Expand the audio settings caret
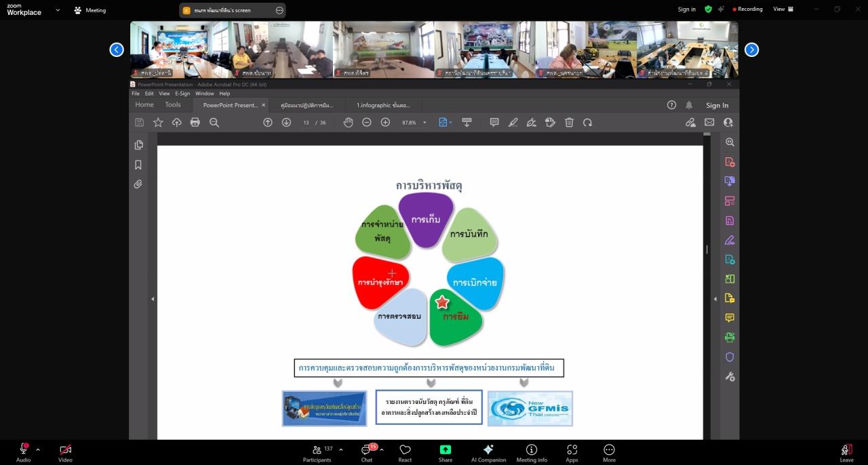This screenshot has height=465, width=868. click(38, 449)
